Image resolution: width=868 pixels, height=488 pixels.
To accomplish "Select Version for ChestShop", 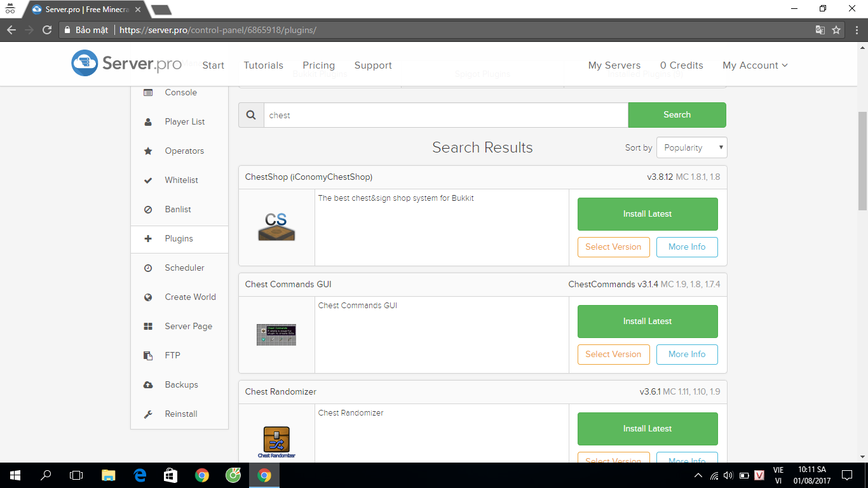I will pos(614,247).
